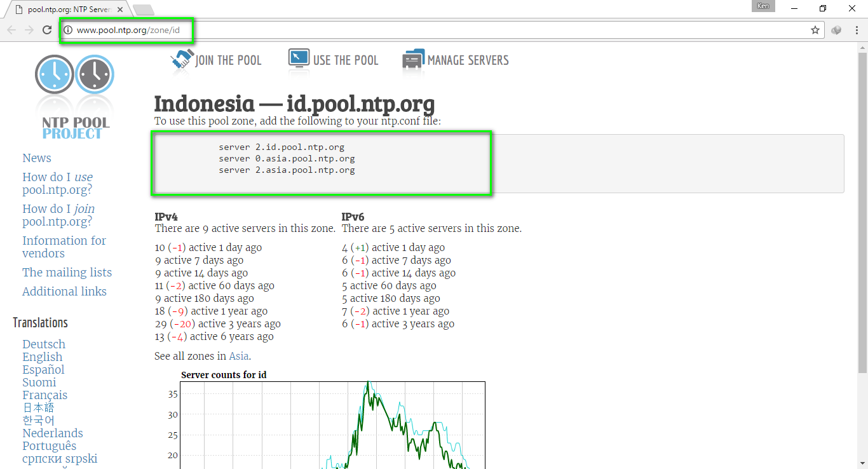Bookmark this page with the star icon
868x469 pixels.
click(x=815, y=30)
